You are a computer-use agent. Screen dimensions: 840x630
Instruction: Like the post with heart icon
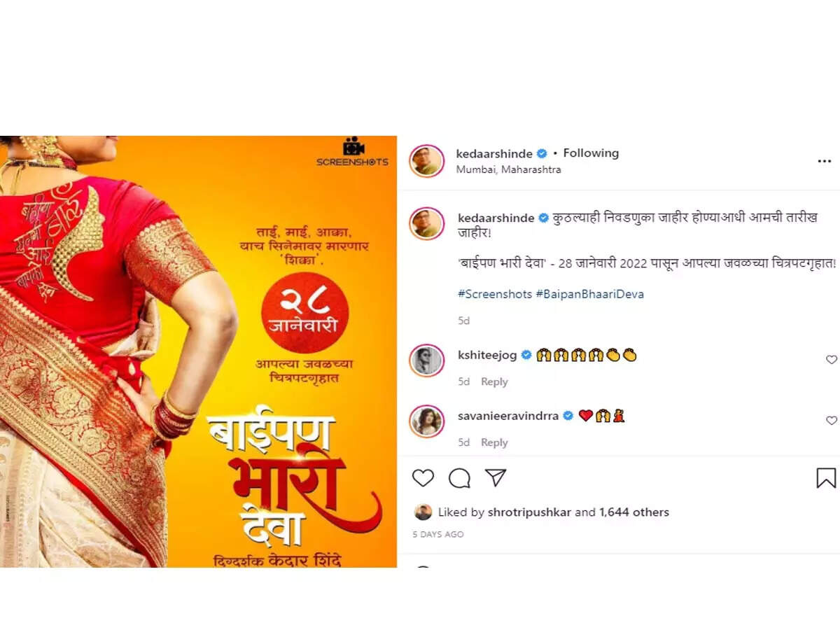[x=423, y=478]
